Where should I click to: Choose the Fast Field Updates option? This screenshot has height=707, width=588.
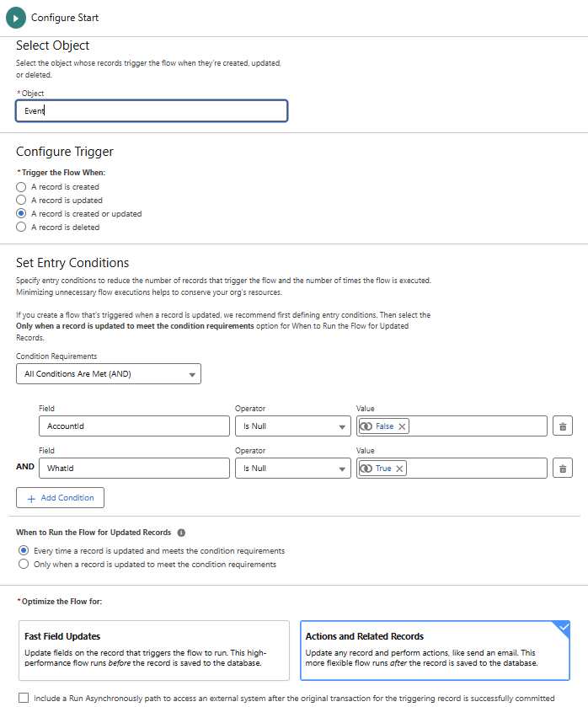tap(153, 650)
